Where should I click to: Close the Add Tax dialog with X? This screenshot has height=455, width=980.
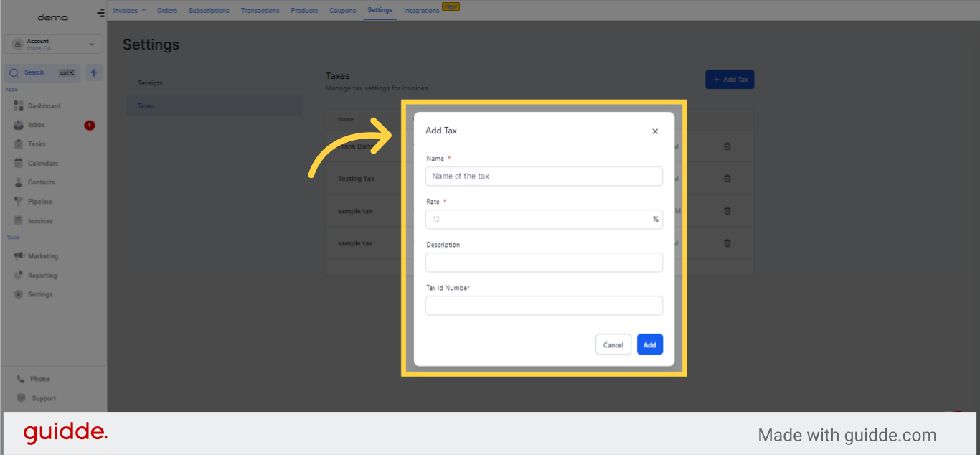[654, 131]
